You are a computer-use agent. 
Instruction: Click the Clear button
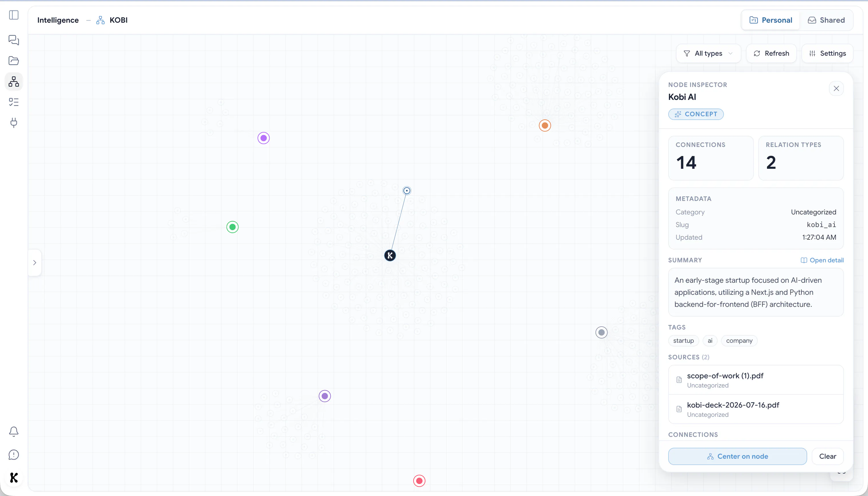click(828, 456)
